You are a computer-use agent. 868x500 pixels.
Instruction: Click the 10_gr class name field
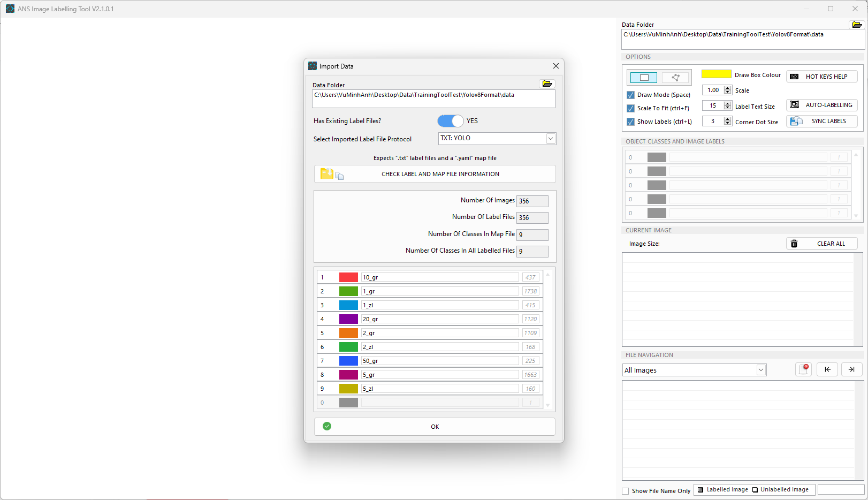tap(439, 277)
